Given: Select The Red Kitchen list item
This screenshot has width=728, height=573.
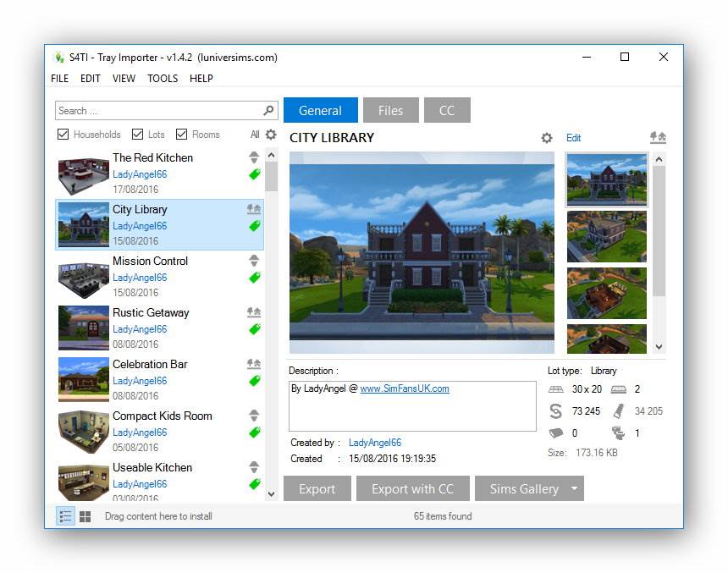Looking at the screenshot, I should click(x=159, y=174).
